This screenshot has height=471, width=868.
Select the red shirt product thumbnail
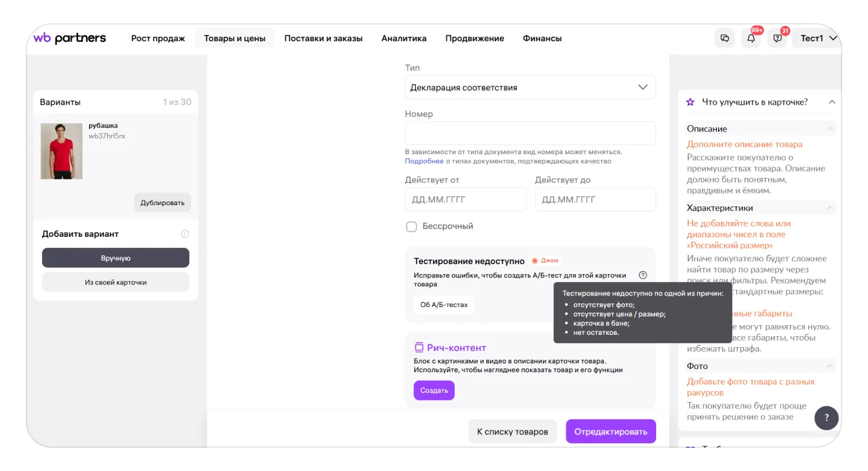[61, 151]
